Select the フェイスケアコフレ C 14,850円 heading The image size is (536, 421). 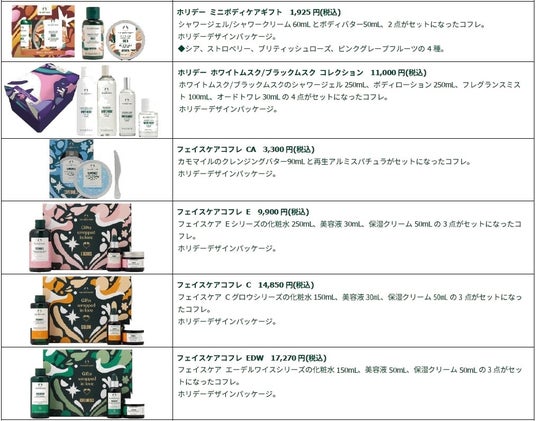point(245,285)
